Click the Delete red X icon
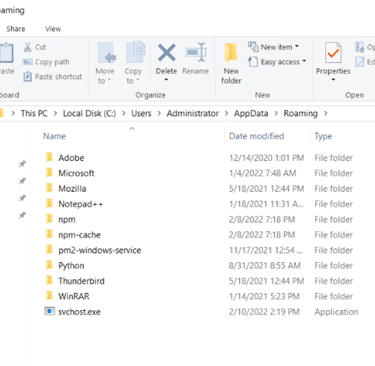 (x=166, y=53)
